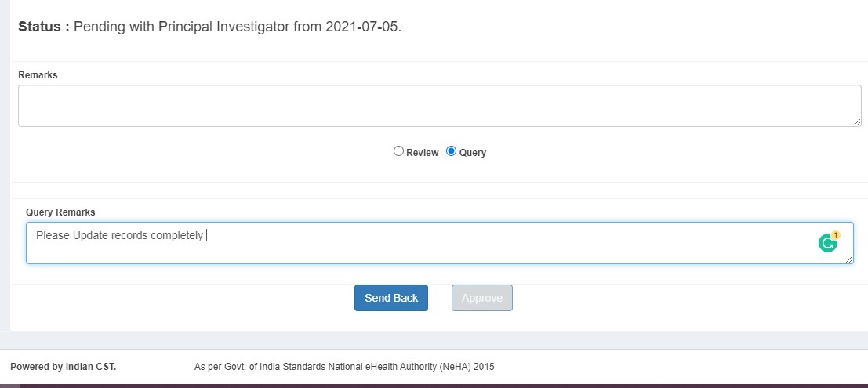The image size is (868, 388).
Task: Click the bold Status heading
Action: (x=44, y=27)
